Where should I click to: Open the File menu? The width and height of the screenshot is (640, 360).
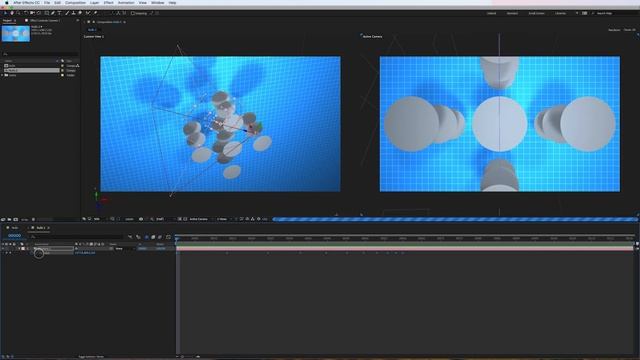point(47,2)
